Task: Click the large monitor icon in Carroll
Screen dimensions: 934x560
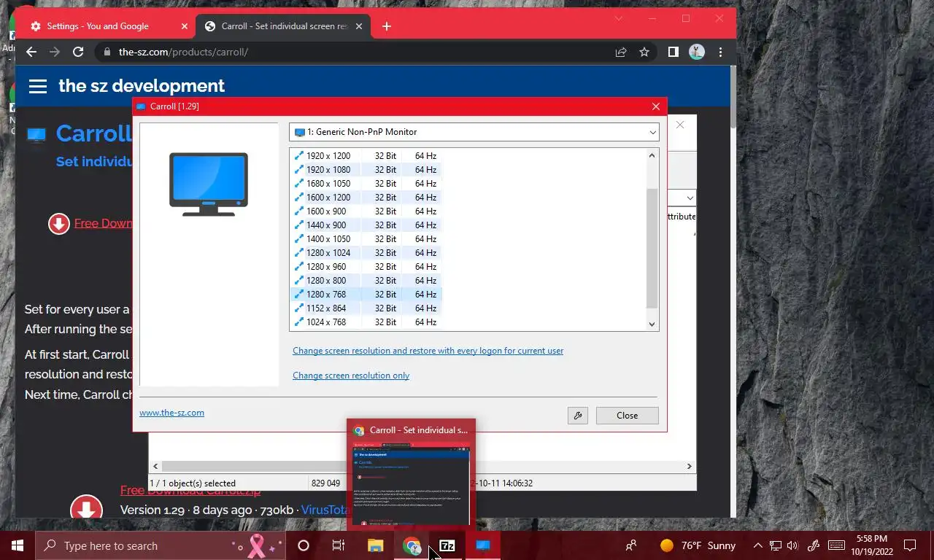Action: [209, 184]
